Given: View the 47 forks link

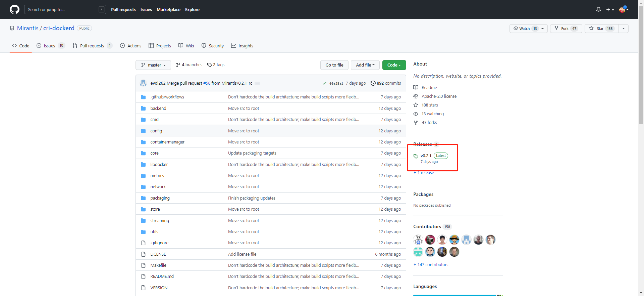Looking at the screenshot, I should click(425, 122).
